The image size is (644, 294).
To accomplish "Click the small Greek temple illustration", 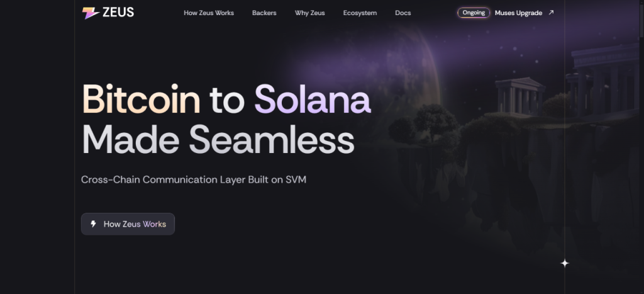I will point(520,96).
